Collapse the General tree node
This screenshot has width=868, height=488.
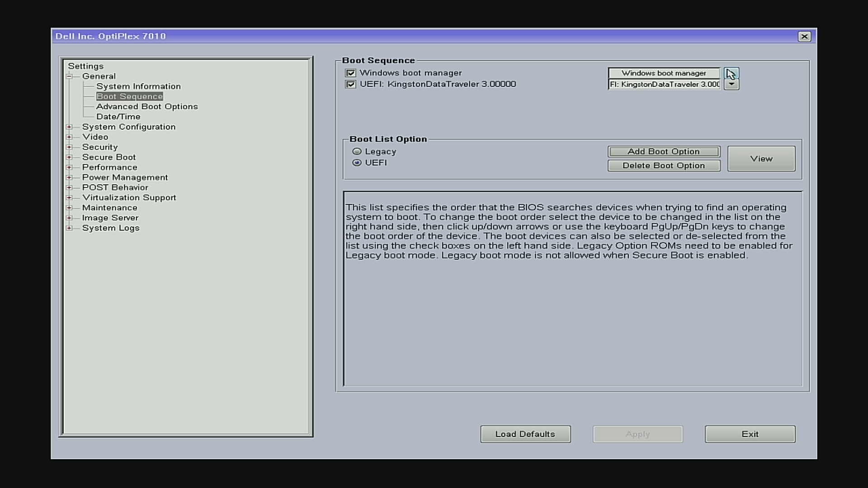pyautogui.click(x=69, y=76)
